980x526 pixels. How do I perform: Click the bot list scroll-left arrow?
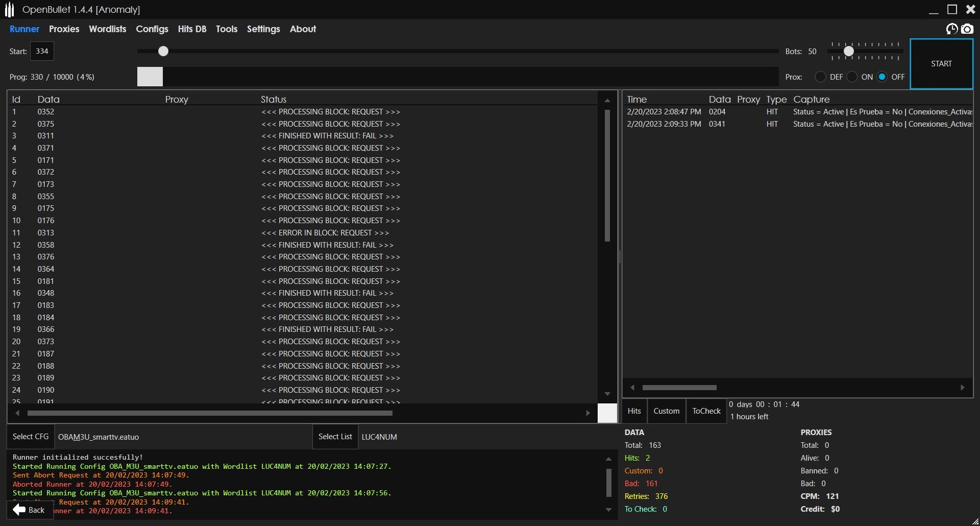(x=18, y=413)
